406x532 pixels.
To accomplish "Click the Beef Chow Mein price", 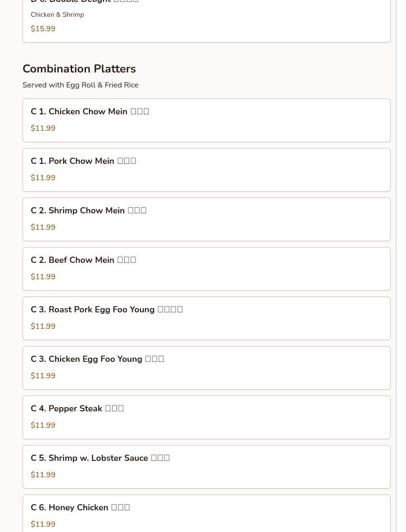I will point(43,276).
